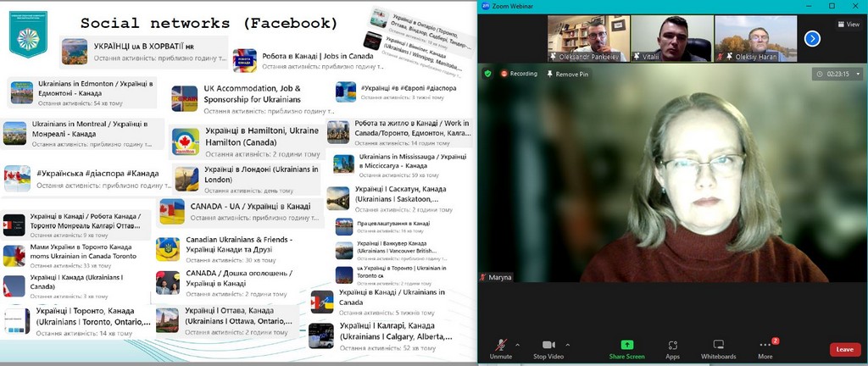Screen dimensions: 868x366
Task: Open the Apps panel
Action: click(672, 348)
